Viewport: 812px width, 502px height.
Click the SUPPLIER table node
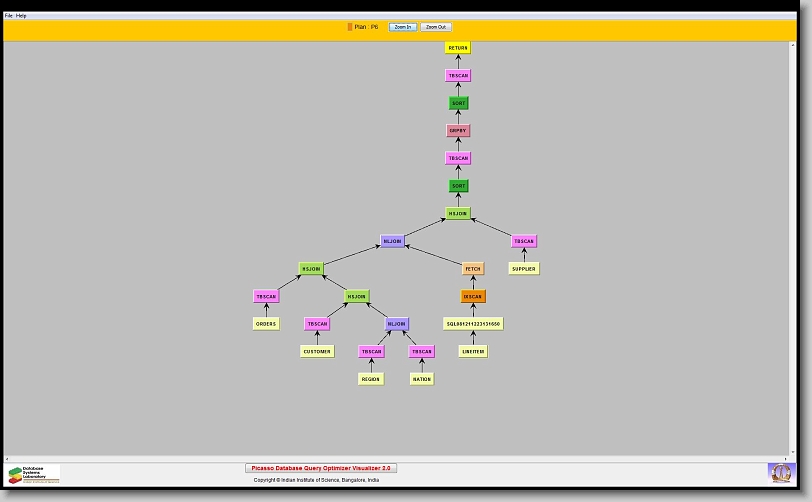tap(524, 269)
